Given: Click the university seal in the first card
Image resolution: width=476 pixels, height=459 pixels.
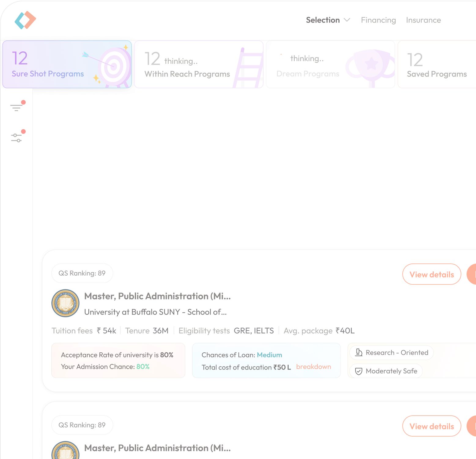Looking at the screenshot, I should pyautogui.click(x=65, y=303).
